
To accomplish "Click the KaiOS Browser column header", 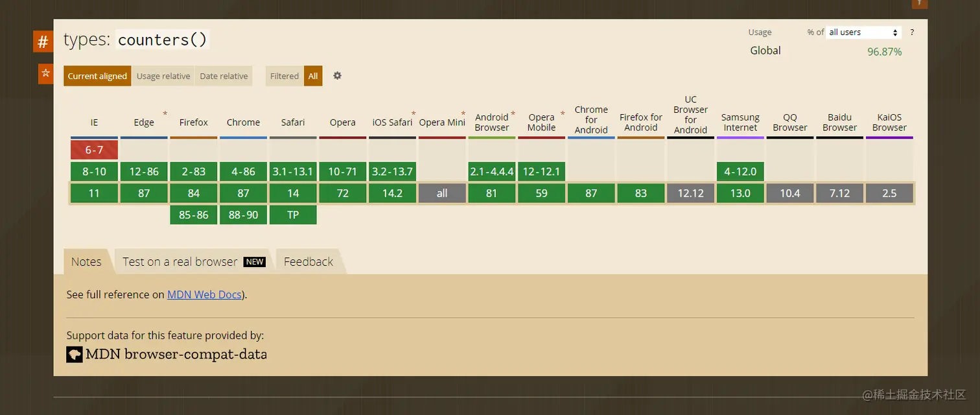I will coord(889,123).
